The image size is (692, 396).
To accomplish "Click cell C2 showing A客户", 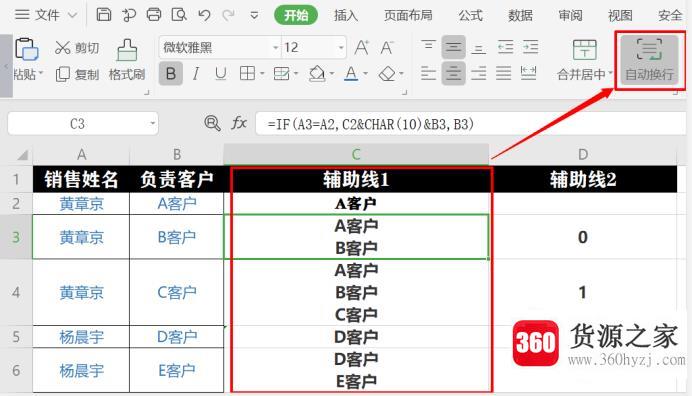I will 356,204.
